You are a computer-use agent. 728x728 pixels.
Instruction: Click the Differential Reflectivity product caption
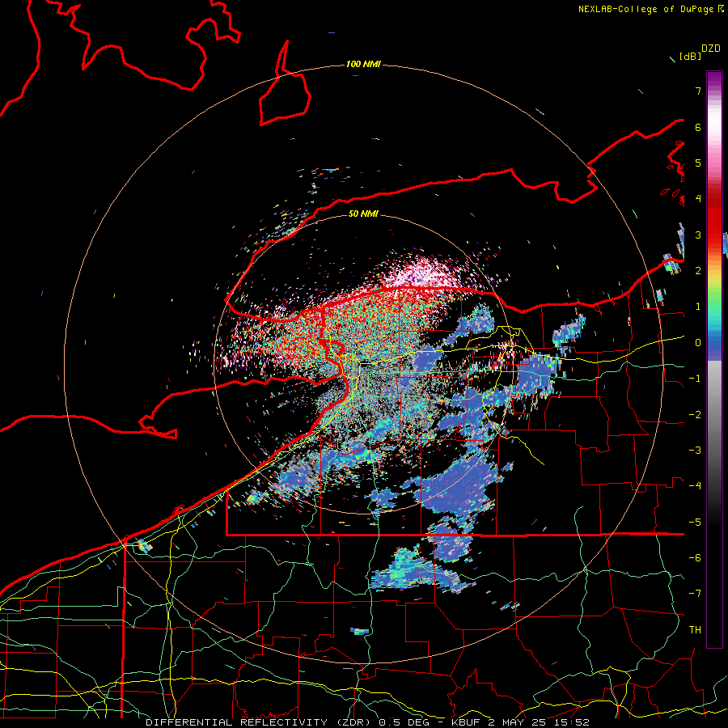367,722
